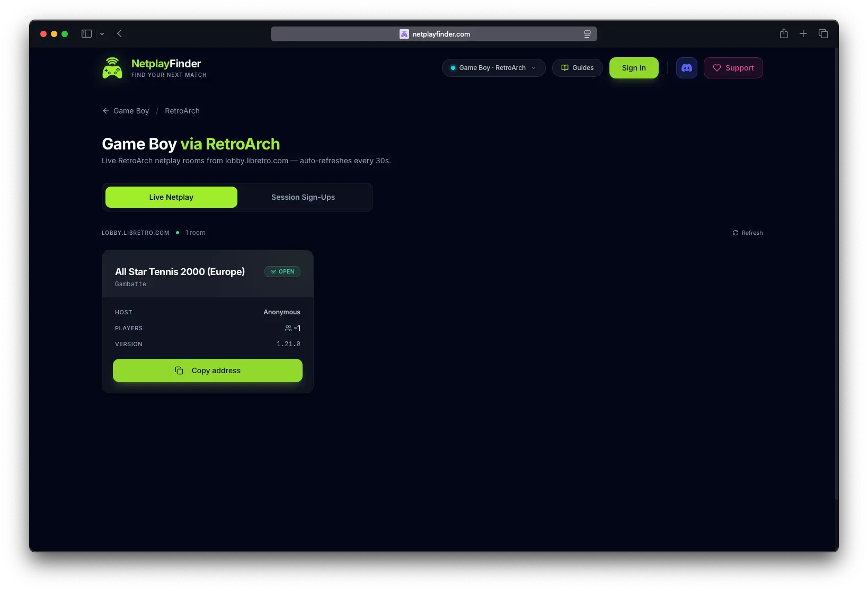Open a new tab with plus icon
This screenshot has height=591, width=868.
coord(803,33)
